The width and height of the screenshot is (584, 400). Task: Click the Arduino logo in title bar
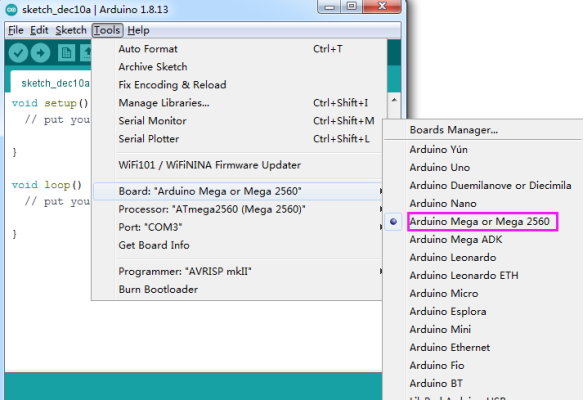pos(12,9)
